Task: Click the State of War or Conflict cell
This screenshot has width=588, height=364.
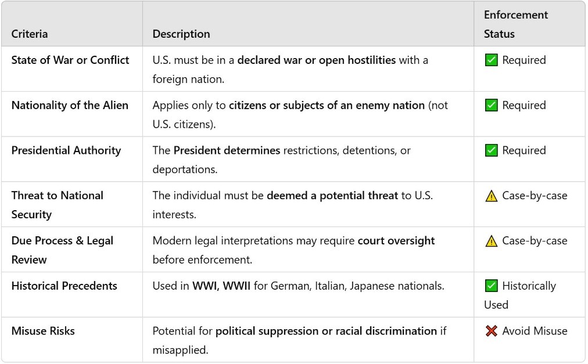Action: click(72, 69)
